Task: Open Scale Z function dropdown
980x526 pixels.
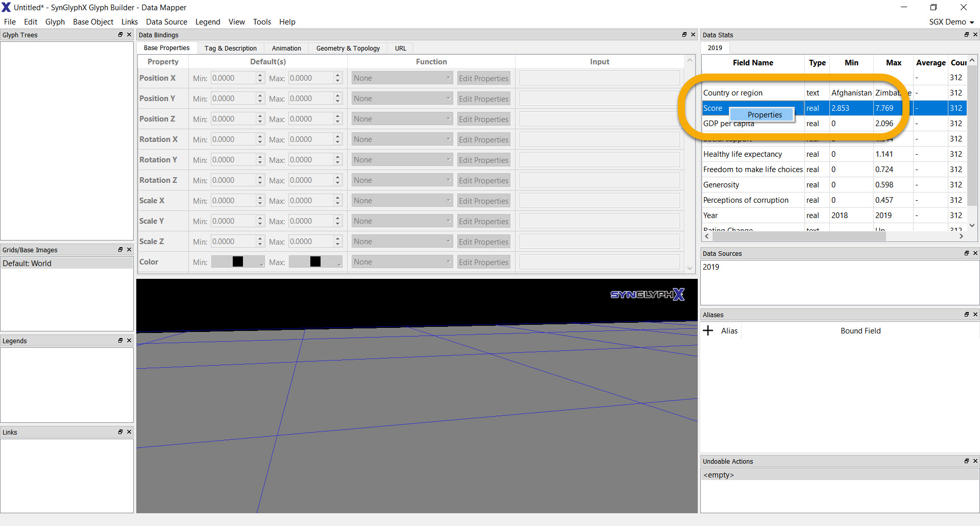Action: point(402,242)
